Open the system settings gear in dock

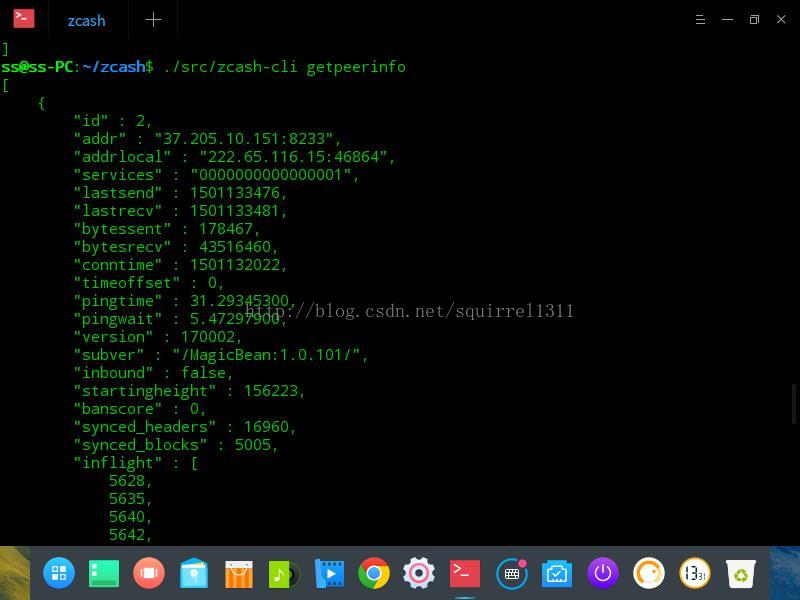point(419,572)
